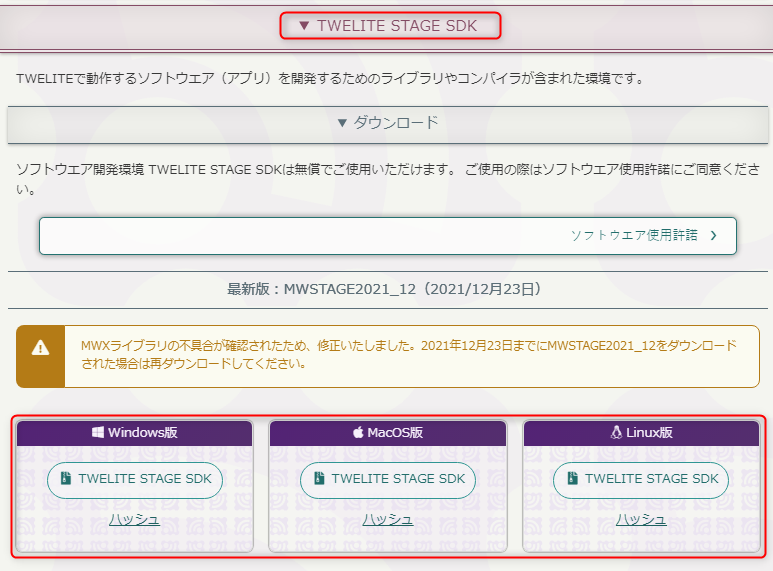Open the ハッシュ link under Windows版
This screenshot has height=571, width=773.
(x=135, y=519)
